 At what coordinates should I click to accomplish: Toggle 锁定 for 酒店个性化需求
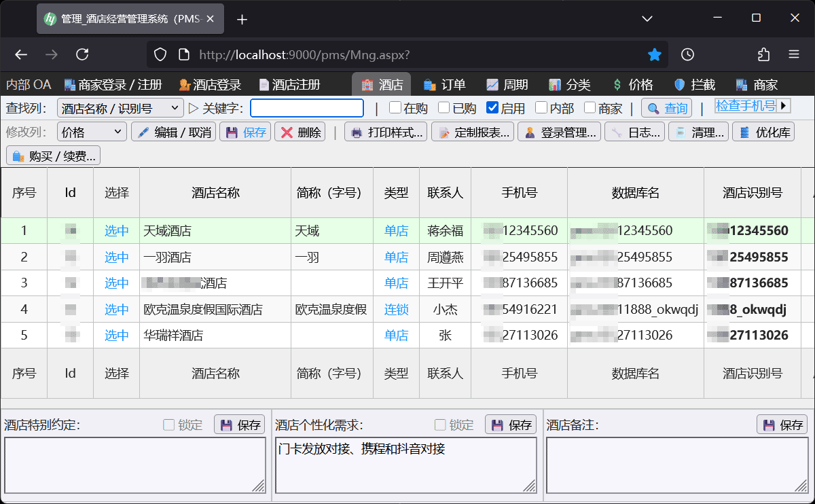pos(439,425)
